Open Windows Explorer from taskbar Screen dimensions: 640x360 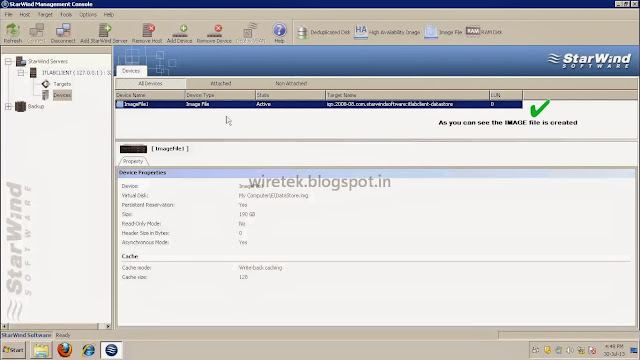pyautogui.click(x=41, y=350)
